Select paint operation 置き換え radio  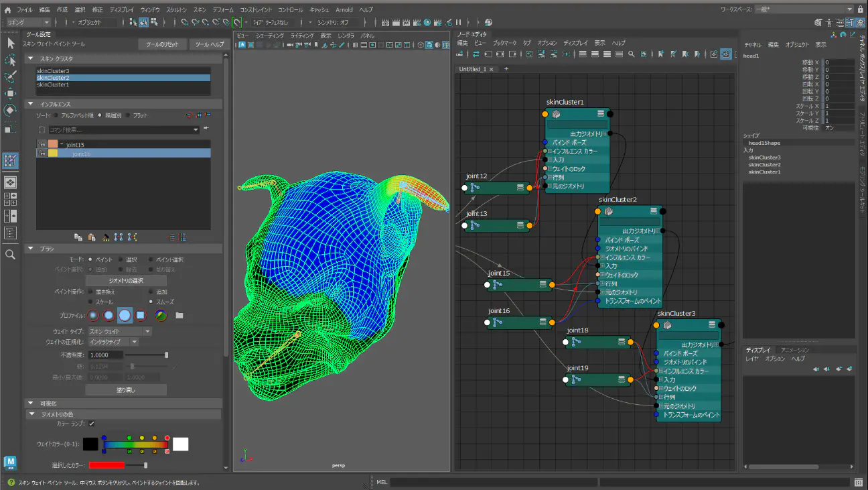tap(90, 292)
